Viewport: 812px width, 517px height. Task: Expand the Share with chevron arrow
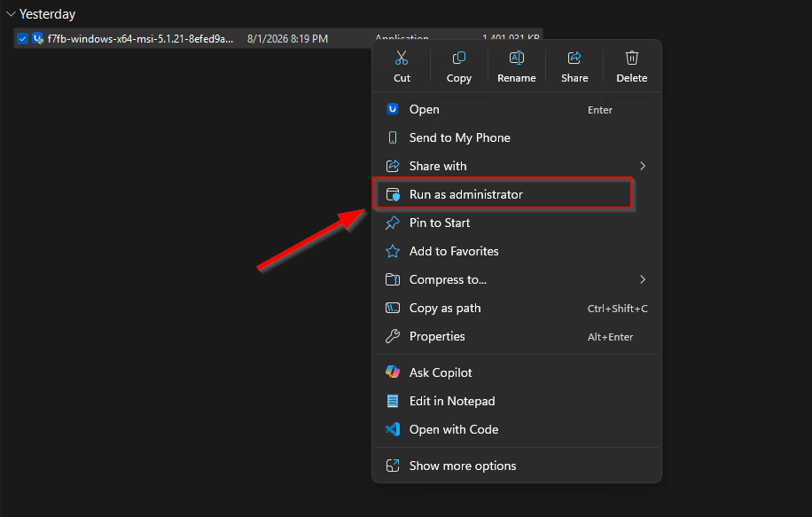643,167
